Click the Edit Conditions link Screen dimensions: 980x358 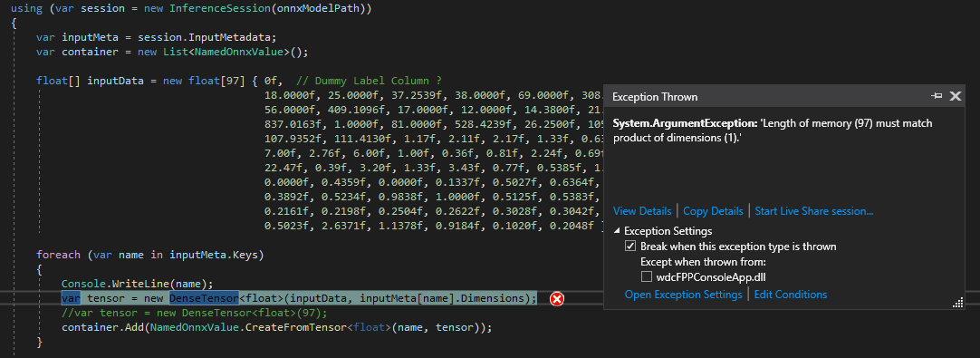coord(791,295)
